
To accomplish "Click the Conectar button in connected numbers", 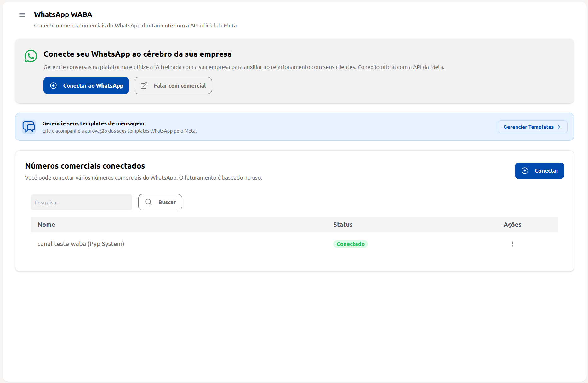I will point(539,171).
